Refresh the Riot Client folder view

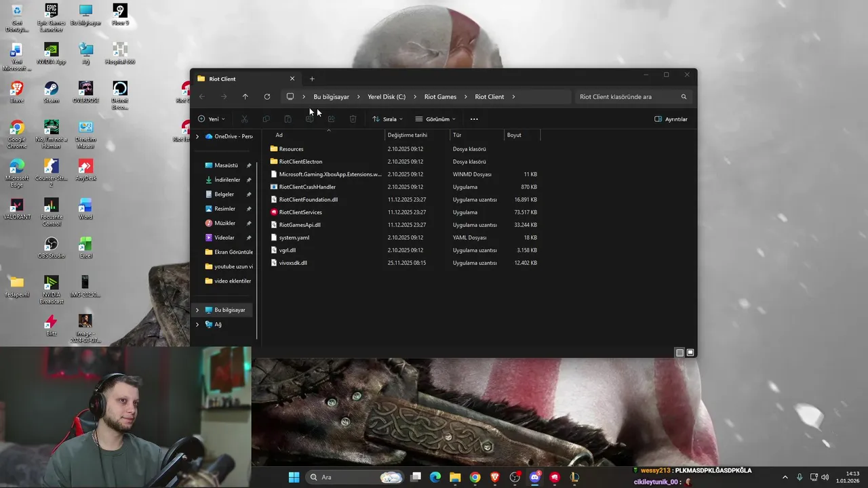click(x=267, y=96)
